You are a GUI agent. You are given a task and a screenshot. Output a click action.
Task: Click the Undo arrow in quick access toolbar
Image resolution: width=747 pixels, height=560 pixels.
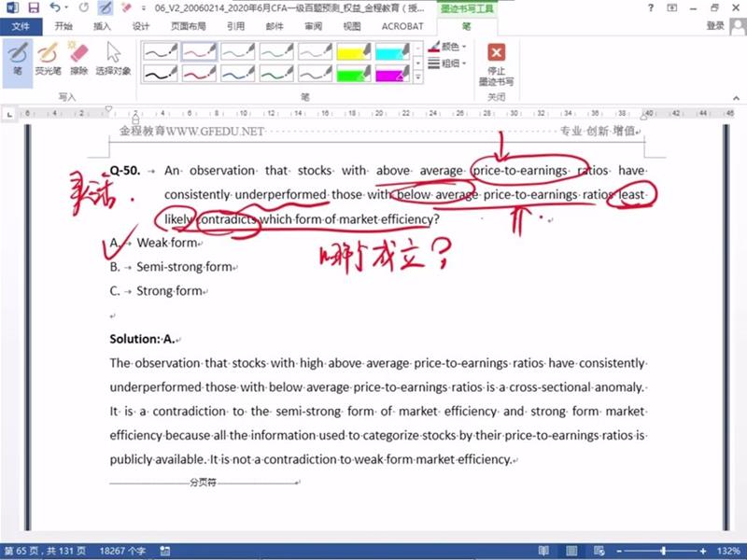point(55,7)
